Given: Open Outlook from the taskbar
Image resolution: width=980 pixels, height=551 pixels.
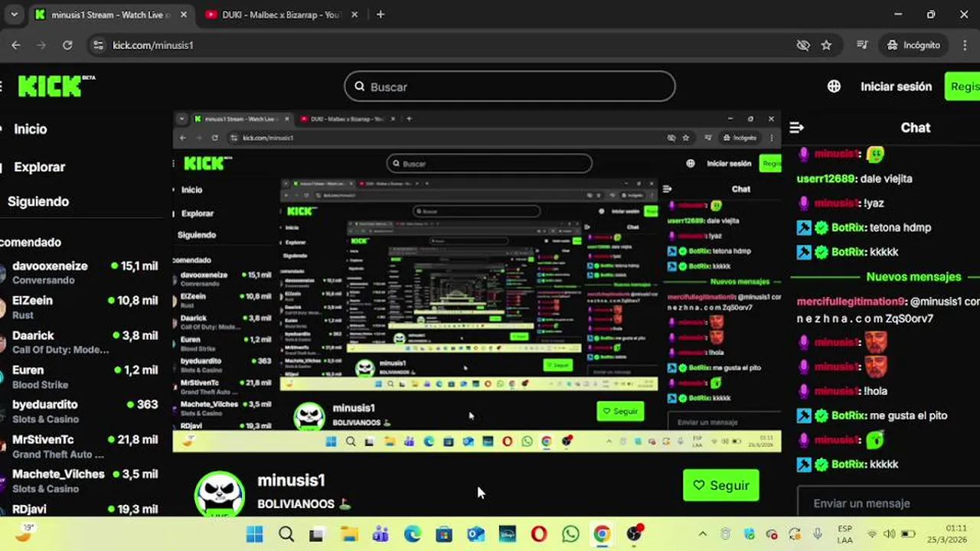Looking at the screenshot, I should pos(475,534).
